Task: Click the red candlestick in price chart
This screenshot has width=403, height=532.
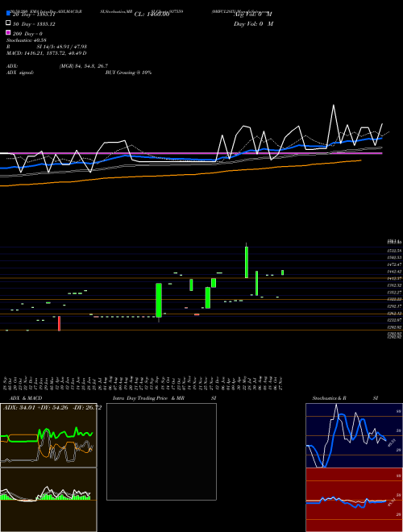Action: click(59, 323)
